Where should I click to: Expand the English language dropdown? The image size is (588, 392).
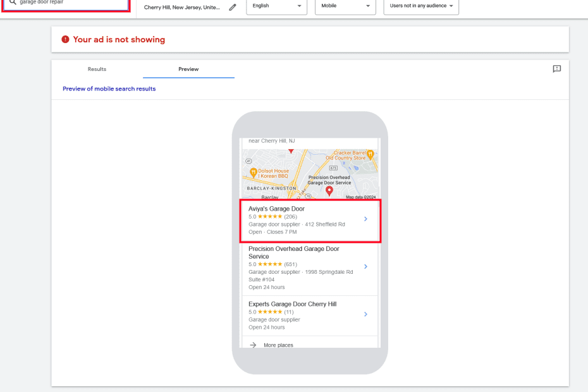pos(276,6)
